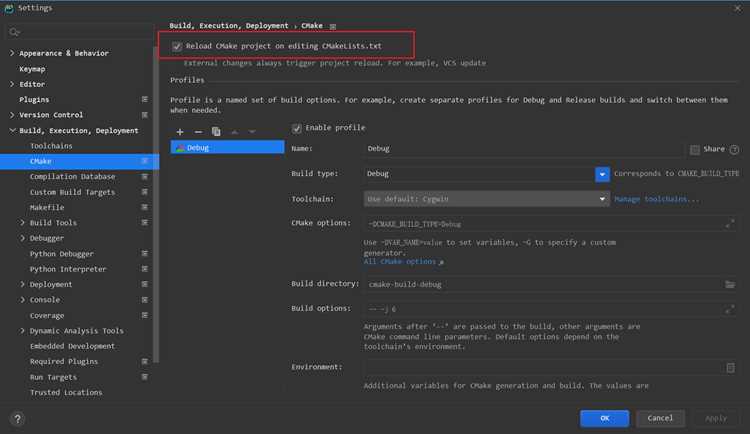Select the CMake settings page
The image size is (750, 434).
pos(79,161)
